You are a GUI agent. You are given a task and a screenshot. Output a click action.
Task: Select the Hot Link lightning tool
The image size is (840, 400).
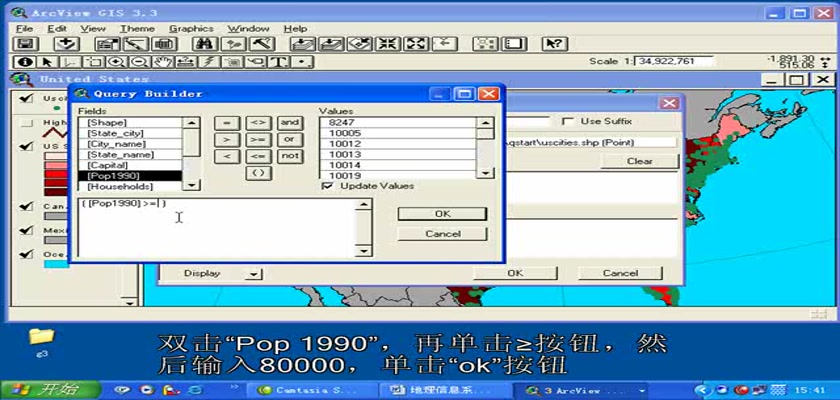[209, 62]
